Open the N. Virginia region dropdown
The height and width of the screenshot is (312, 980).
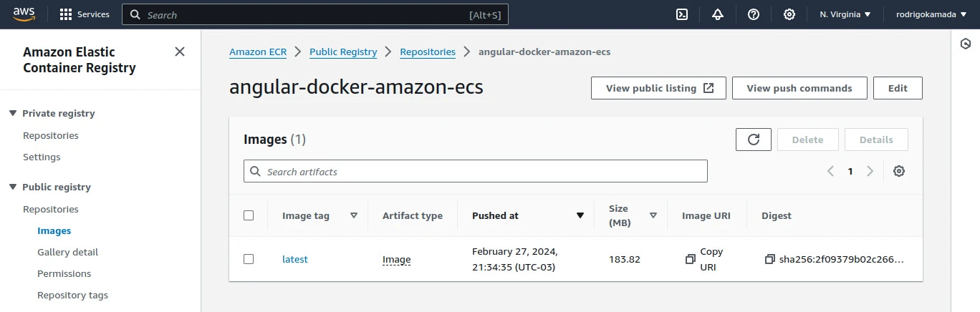tap(845, 14)
